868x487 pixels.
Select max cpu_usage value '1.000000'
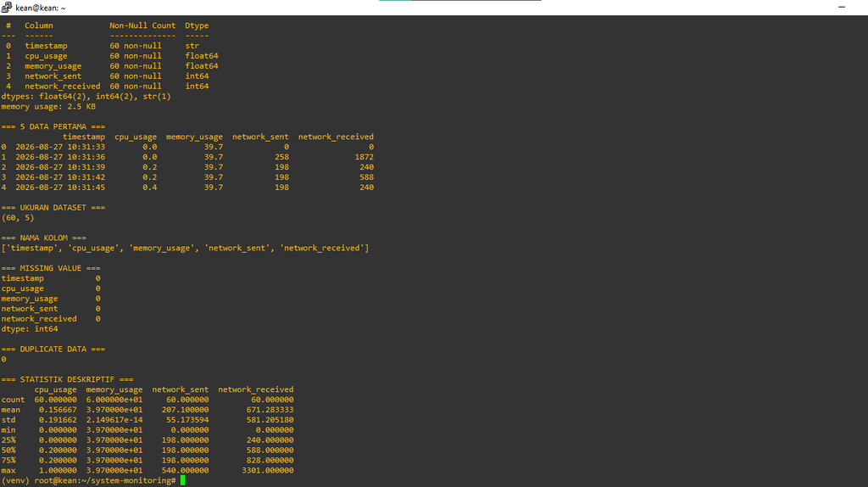(58, 470)
